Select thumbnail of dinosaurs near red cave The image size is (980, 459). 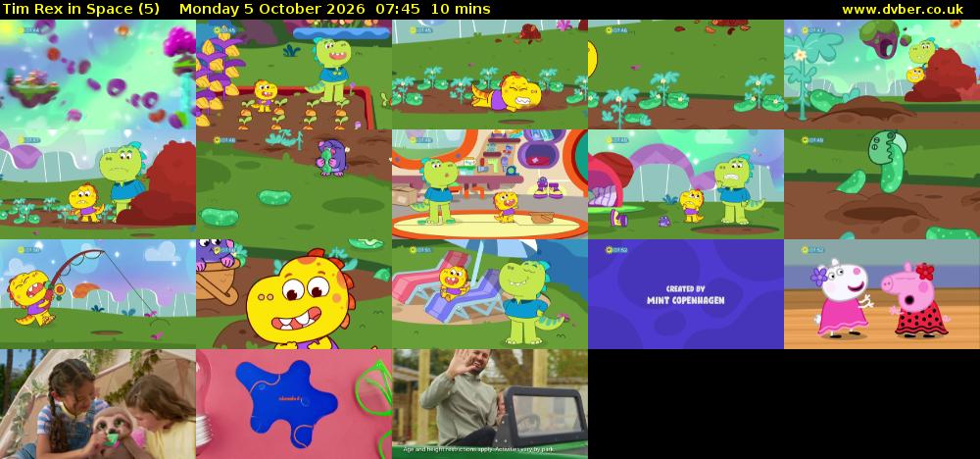[686, 184]
